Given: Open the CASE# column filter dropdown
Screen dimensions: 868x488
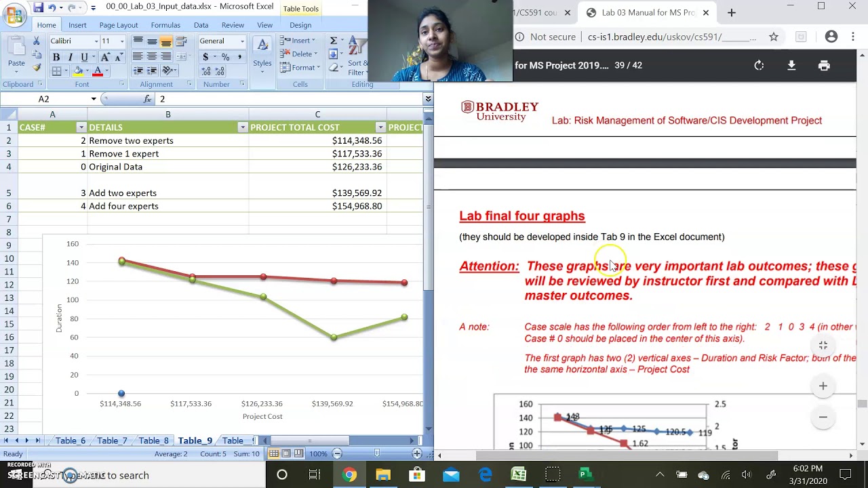Looking at the screenshot, I should click(81, 127).
